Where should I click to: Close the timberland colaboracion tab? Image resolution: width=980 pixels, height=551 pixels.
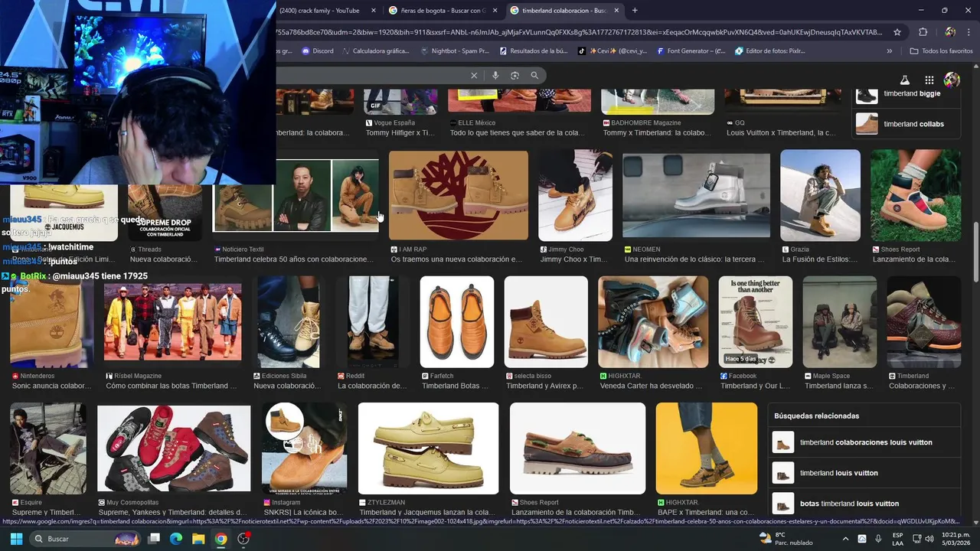616,11
